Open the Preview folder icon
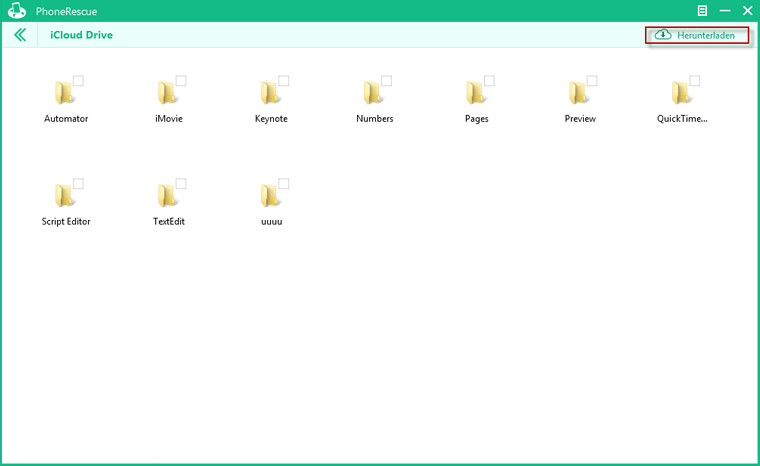This screenshot has height=466, width=760. pyautogui.click(x=578, y=93)
